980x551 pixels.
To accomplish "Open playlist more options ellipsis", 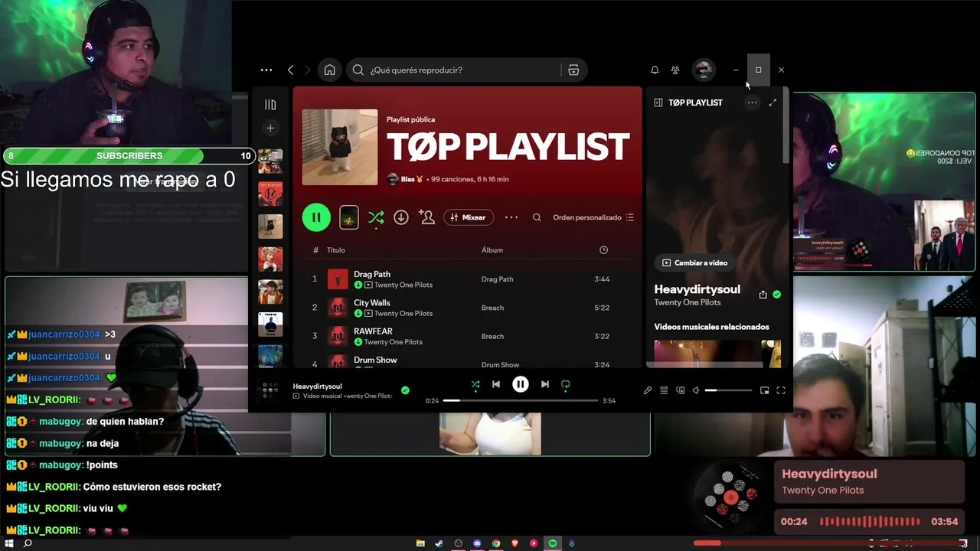I will [511, 217].
